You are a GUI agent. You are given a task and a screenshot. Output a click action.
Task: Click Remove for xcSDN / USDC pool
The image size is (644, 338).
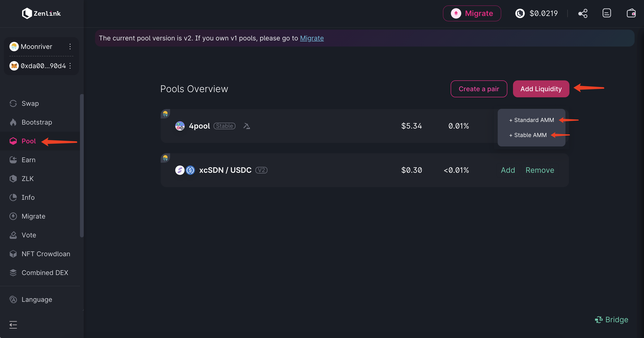coord(540,170)
